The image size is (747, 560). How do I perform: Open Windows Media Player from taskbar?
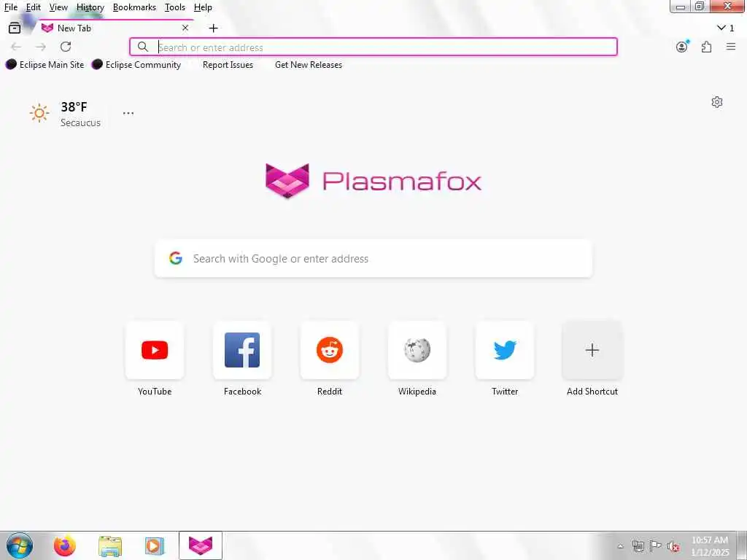(155, 545)
